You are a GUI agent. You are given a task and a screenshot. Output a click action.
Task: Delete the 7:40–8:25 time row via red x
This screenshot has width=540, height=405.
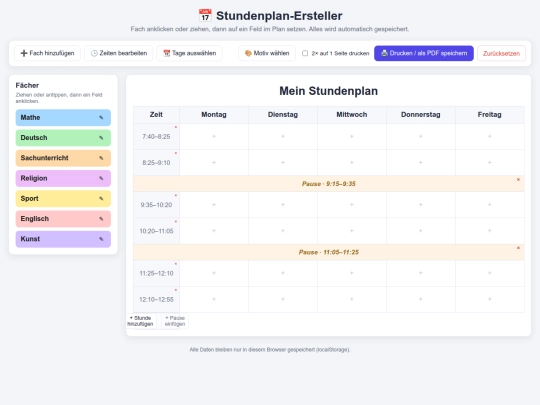(x=176, y=127)
